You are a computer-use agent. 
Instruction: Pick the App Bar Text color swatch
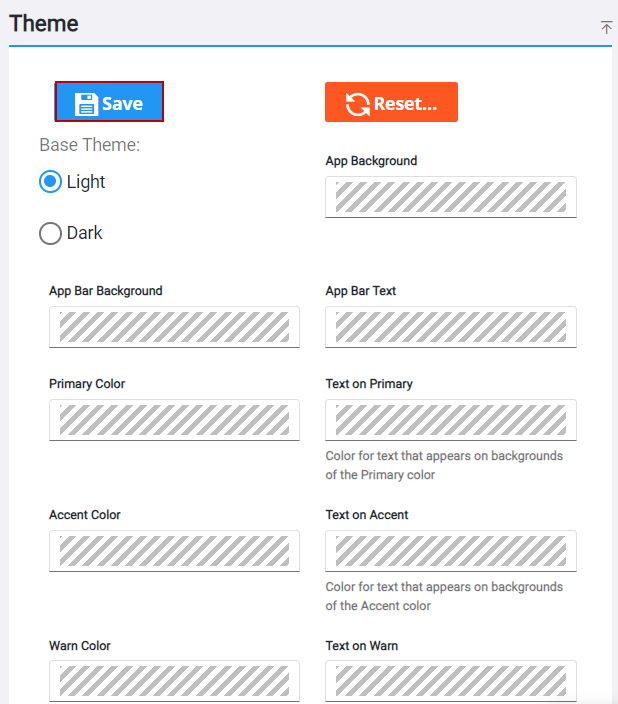tap(451, 327)
